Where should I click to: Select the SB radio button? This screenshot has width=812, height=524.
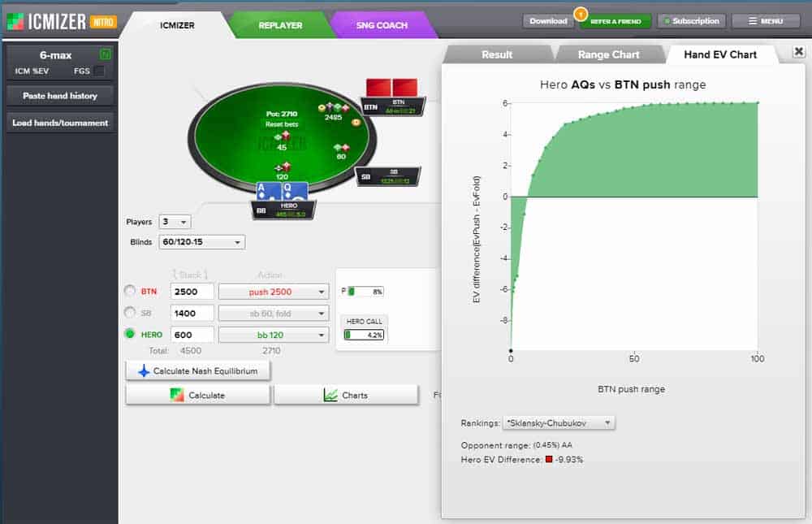tap(130, 313)
